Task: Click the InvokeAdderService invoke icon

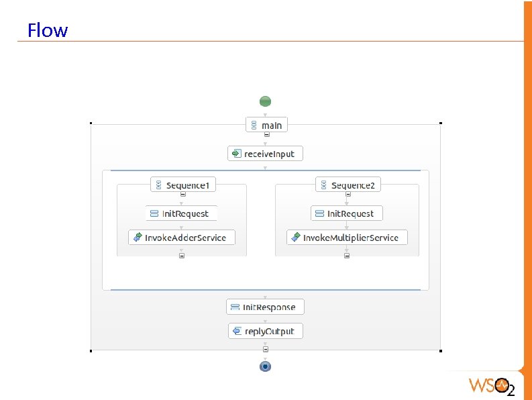Action: [x=137, y=238]
